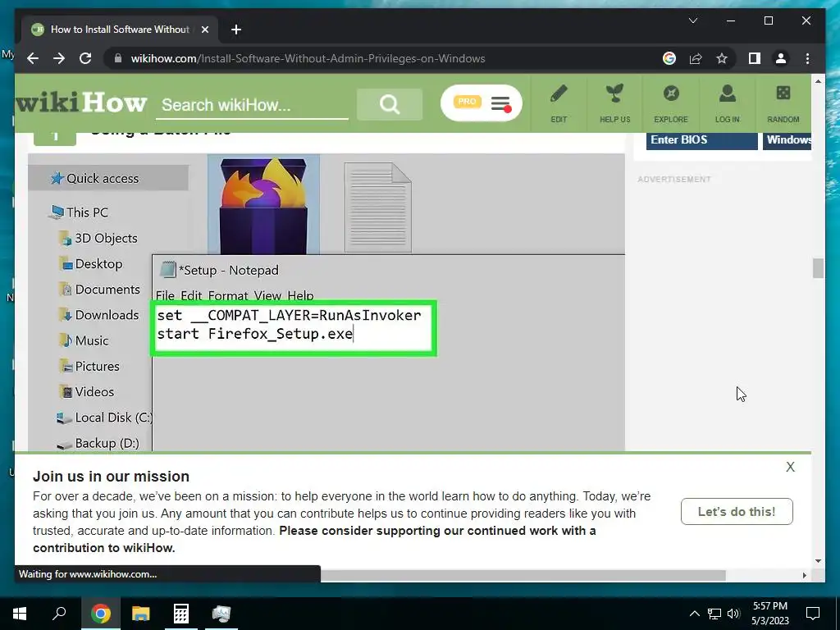The width and height of the screenshot is (840, 630).
Task: Open Chrome side panel
Action: (x=755, y=58)
